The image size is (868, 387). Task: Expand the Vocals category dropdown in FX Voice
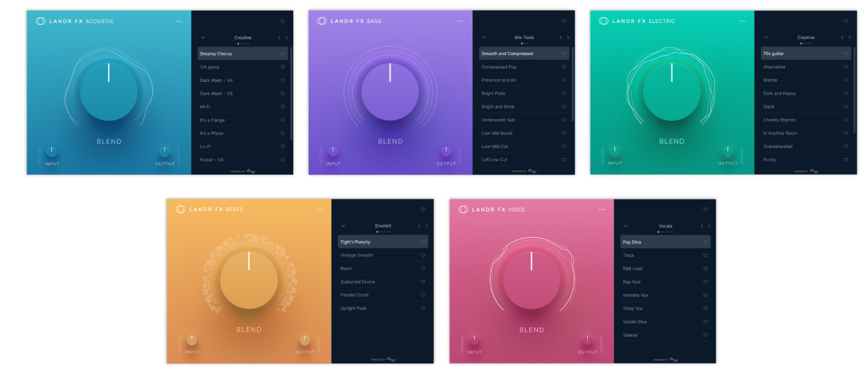[x=626, y=226]
